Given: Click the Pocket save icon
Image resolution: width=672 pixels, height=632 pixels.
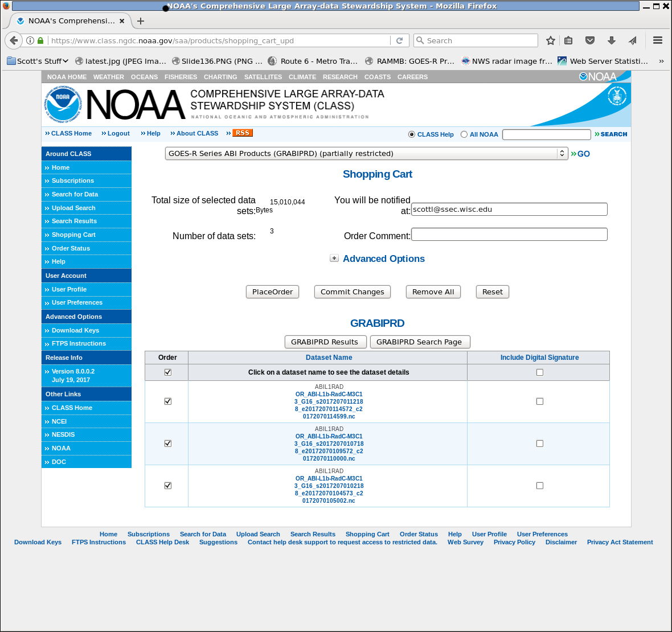Looking at the screenshot, I should point(590,40).
